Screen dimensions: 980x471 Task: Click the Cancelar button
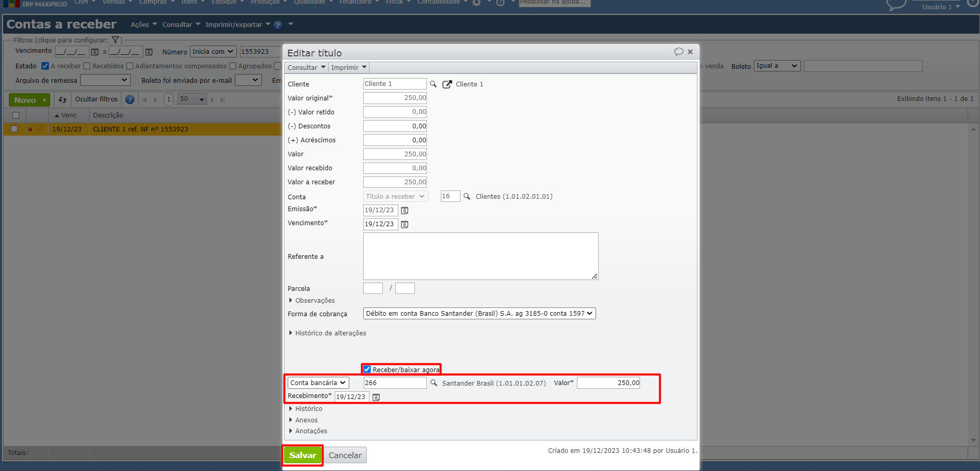tap(345, 455)
